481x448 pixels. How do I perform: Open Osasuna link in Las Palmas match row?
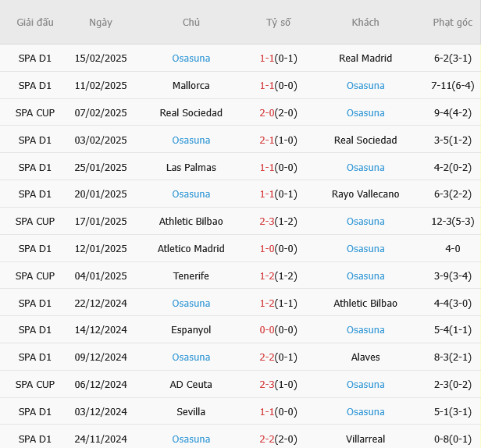(365, 168)
